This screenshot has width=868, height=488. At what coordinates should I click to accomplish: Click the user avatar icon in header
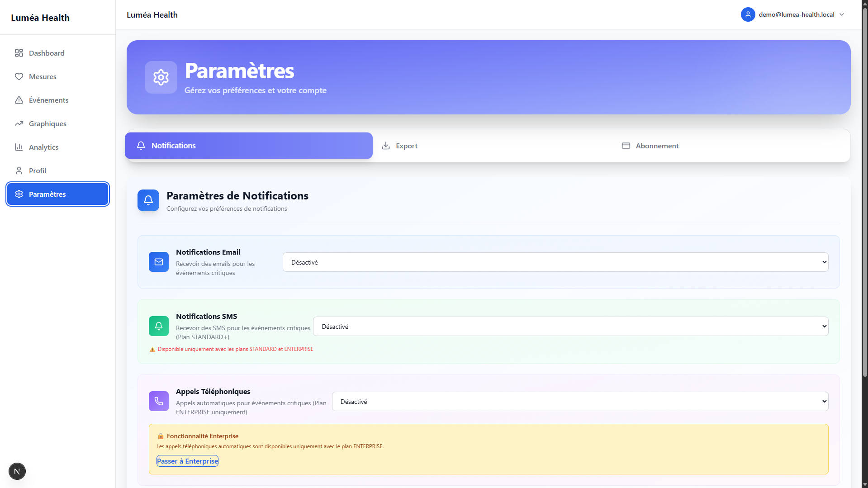pos(748,14)
